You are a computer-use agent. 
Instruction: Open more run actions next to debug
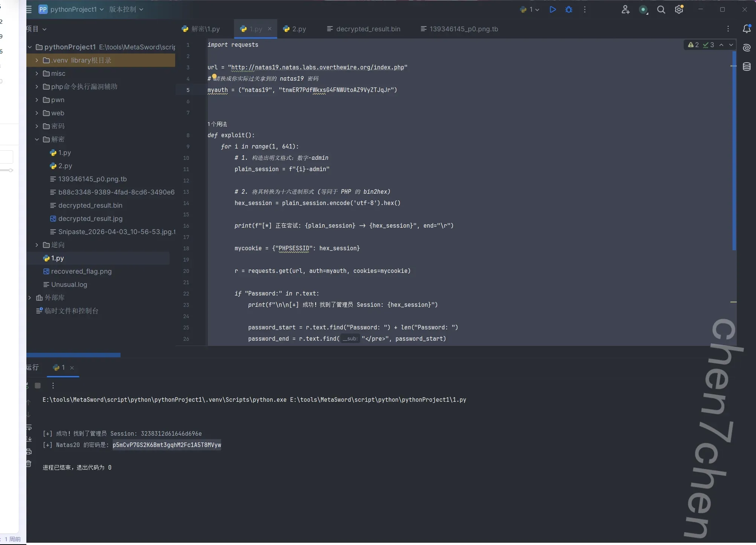pos(585,9)
